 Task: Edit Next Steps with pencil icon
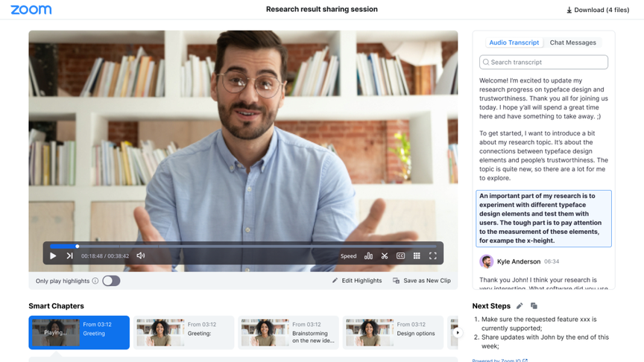click(520, 306)
